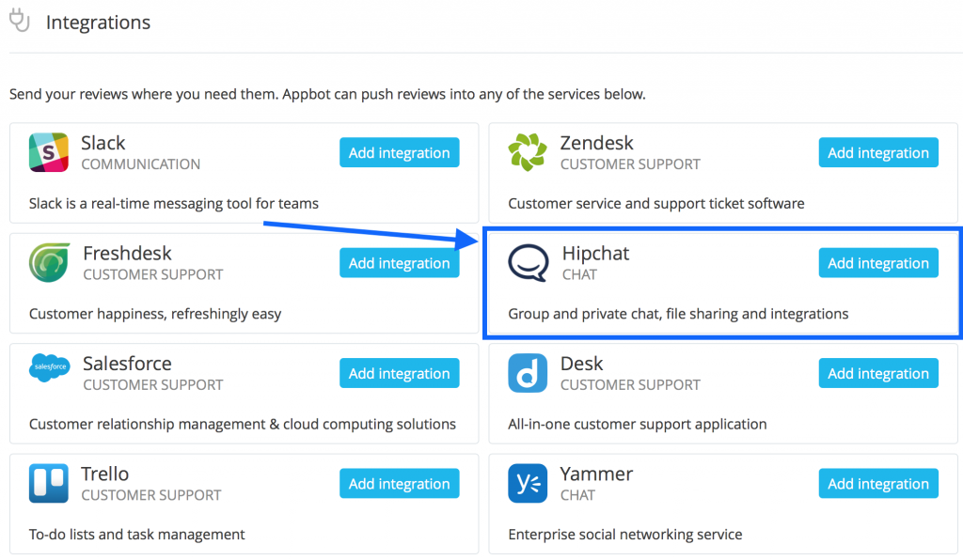Click the Freshdesk logo icon
Screen dimensions: 963x560
point(49,262)
